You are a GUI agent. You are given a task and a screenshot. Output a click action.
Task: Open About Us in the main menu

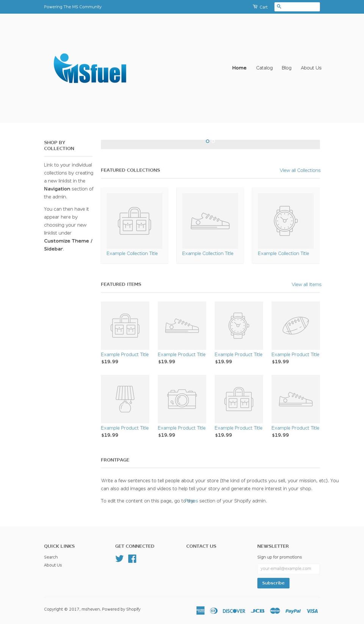pos(311,68)
